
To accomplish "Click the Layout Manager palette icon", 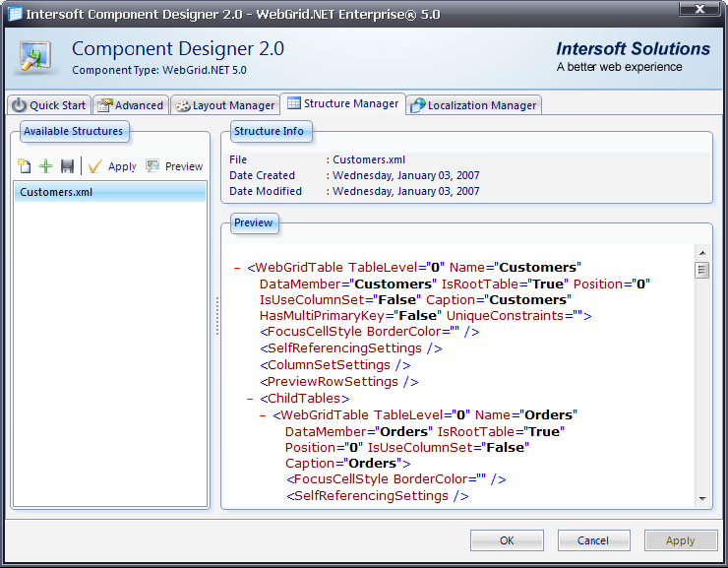I will pyautogui.click(x=182, y=106).
